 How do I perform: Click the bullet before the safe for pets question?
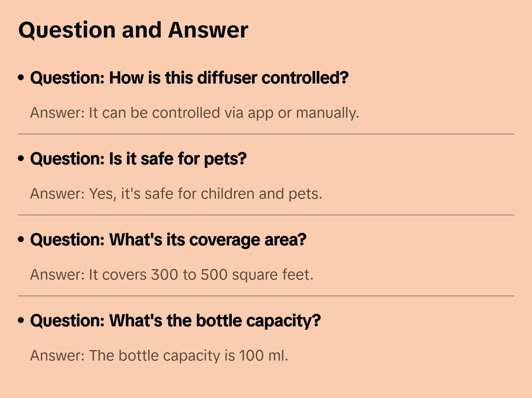(x=21, y=159)
